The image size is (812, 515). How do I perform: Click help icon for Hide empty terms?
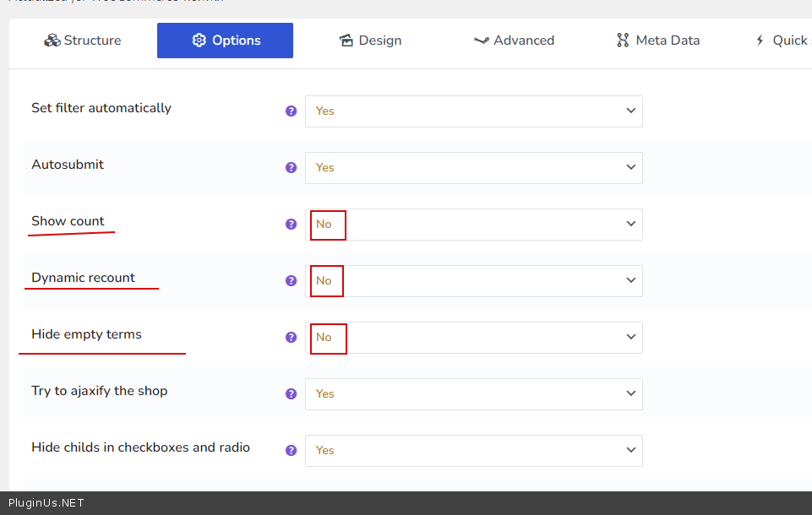[291, 337]
